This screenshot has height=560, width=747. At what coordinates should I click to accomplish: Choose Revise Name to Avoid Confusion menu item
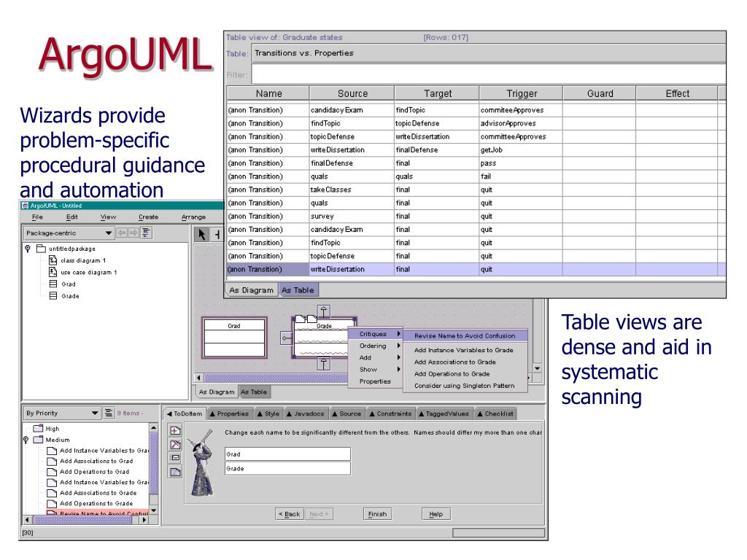465,335
